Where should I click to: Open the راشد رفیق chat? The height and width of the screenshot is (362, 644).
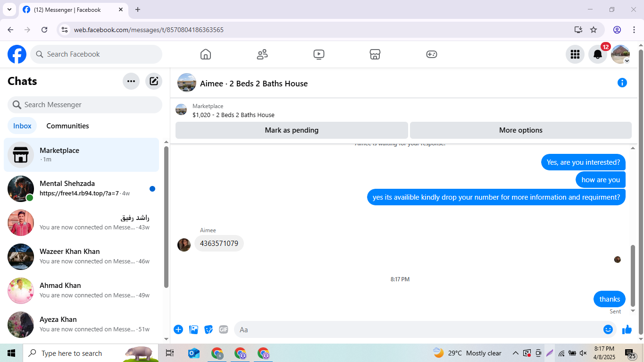(x=81, y=223)
